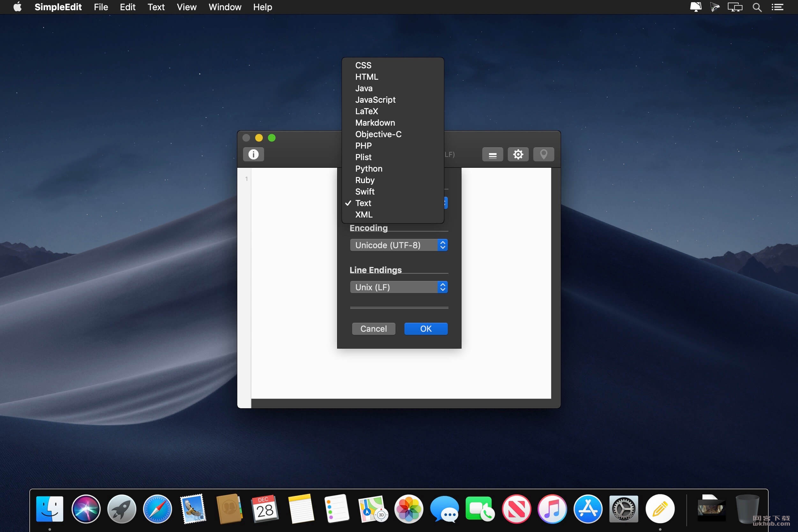Screen dimensions: 798x532
Task: Select XML syntax option
Action: (x=393, y=215)
